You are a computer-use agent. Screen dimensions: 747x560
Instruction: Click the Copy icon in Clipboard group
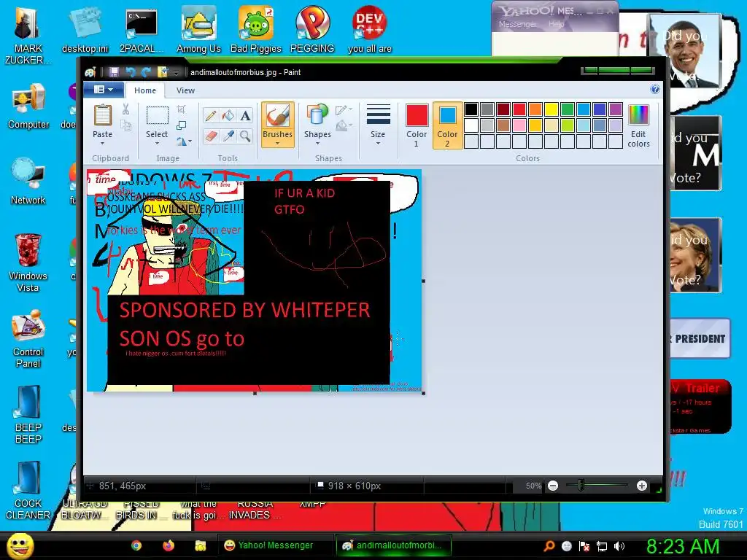[x=125, y=125]
